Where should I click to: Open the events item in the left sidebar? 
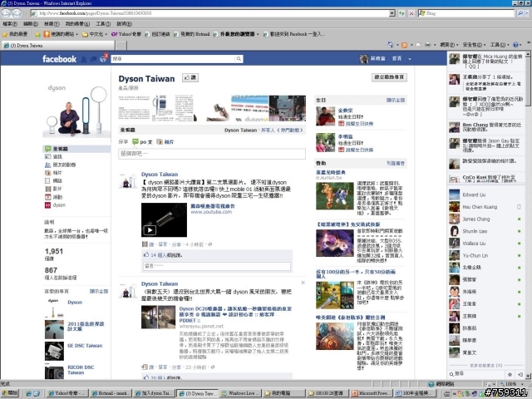(x=53, y=197)
